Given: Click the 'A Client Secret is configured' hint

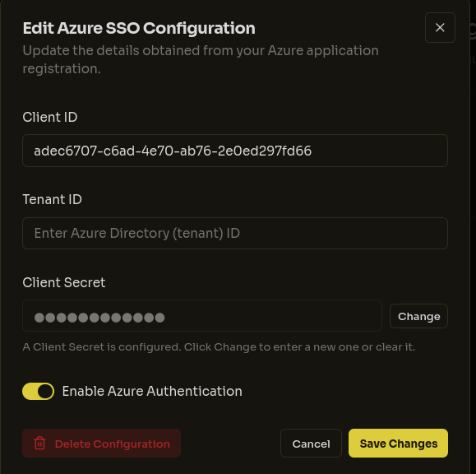Looking at the screenshot, I should coord(219,347).
